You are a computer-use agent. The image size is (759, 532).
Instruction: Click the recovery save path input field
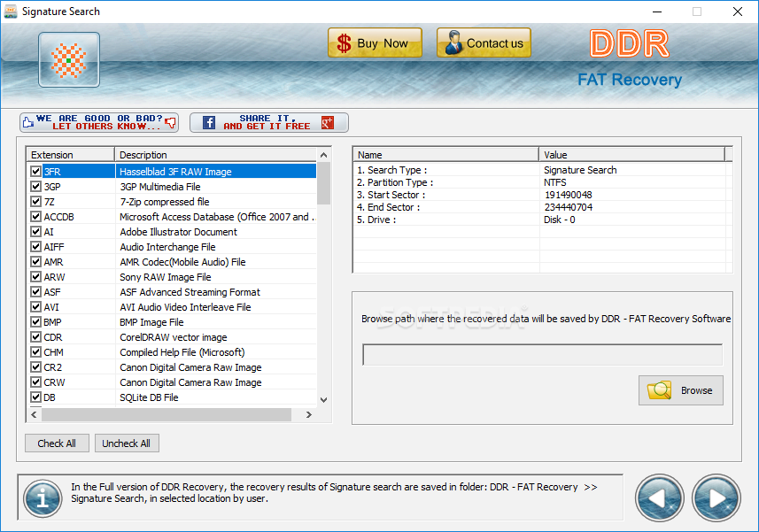pos(542,355)
